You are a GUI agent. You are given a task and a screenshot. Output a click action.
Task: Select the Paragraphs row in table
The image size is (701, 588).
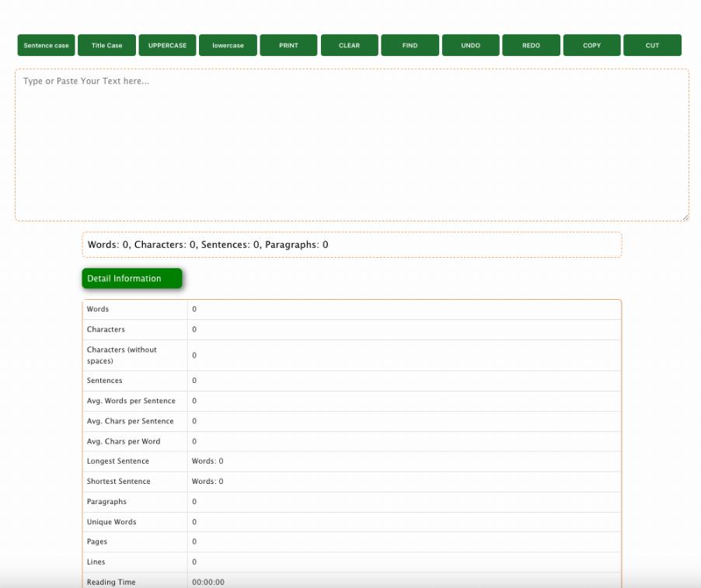point(351,502)
